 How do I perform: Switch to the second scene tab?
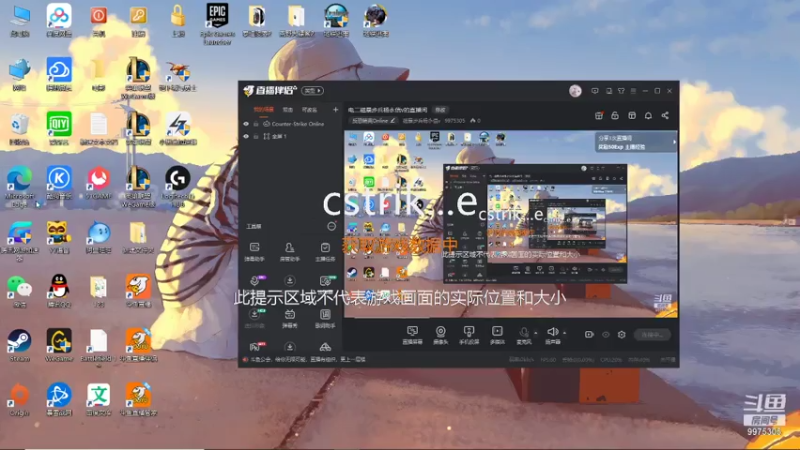(288, 110)
